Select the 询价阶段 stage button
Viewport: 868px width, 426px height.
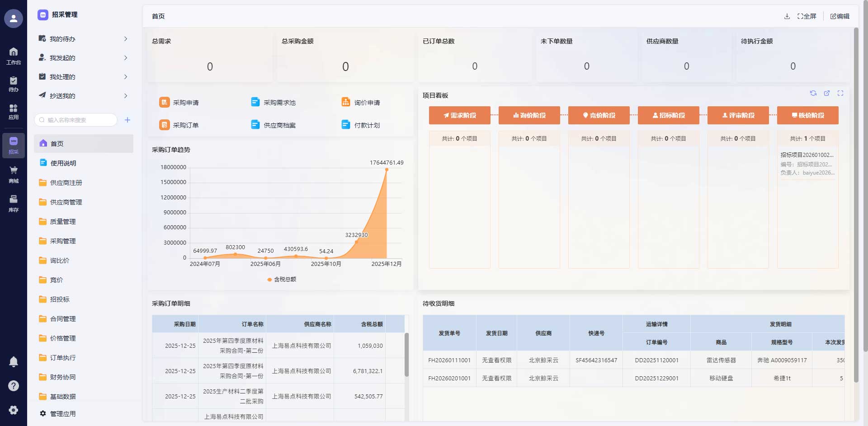click(529, 115)
